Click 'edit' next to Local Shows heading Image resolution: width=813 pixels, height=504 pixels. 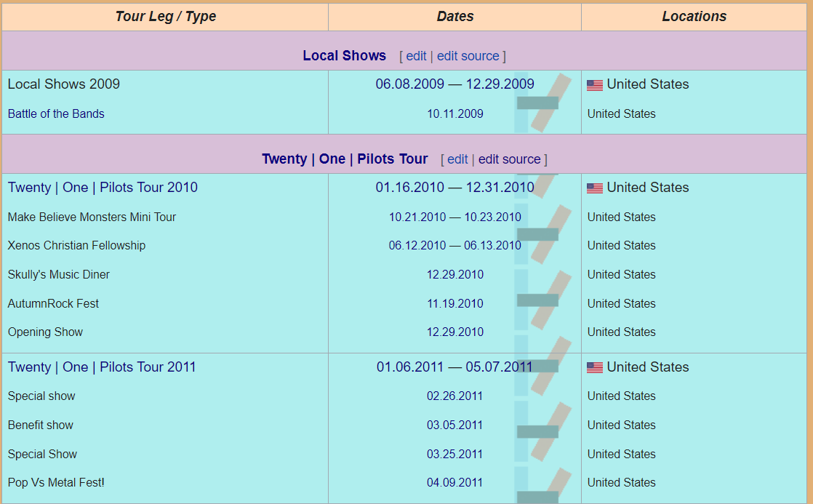(x=416, y=56)
